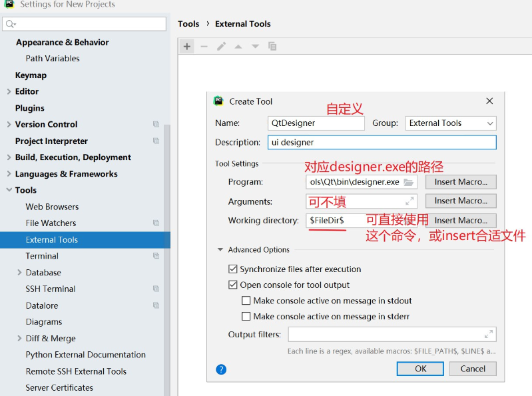This screenshot has height=396, width=532.
Task: Close the Create Tool dialog
Action: [x=489, y=101]
